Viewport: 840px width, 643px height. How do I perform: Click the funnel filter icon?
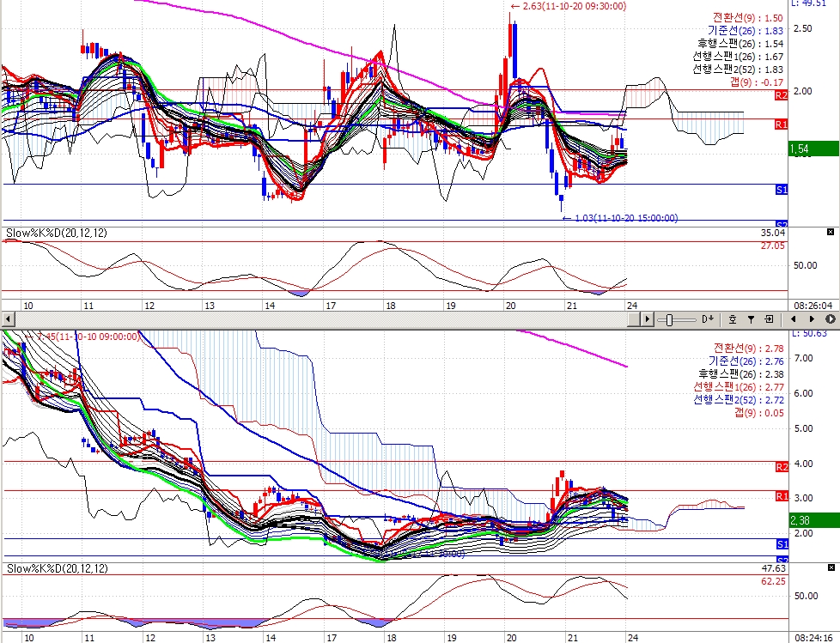pyautogui.click(x=751, y=319)
